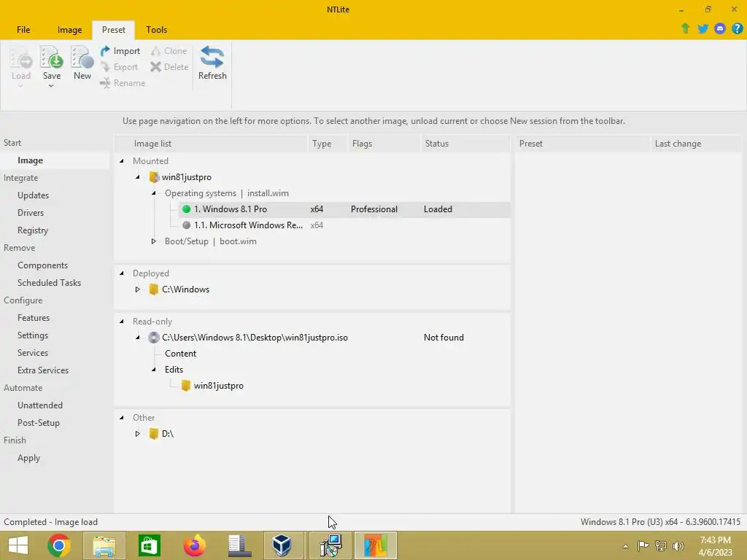The image size is (747, 560).
Task: Select win81justpro folder under Edits
Action: click(218, 386)
